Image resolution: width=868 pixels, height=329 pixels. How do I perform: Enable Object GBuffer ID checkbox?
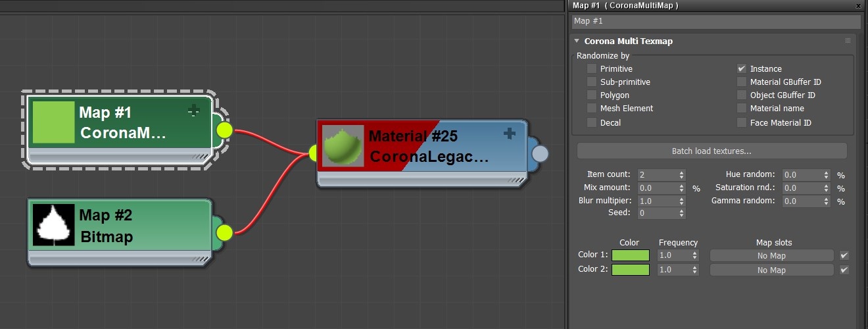pyautogui.click(x=742, y=95)
